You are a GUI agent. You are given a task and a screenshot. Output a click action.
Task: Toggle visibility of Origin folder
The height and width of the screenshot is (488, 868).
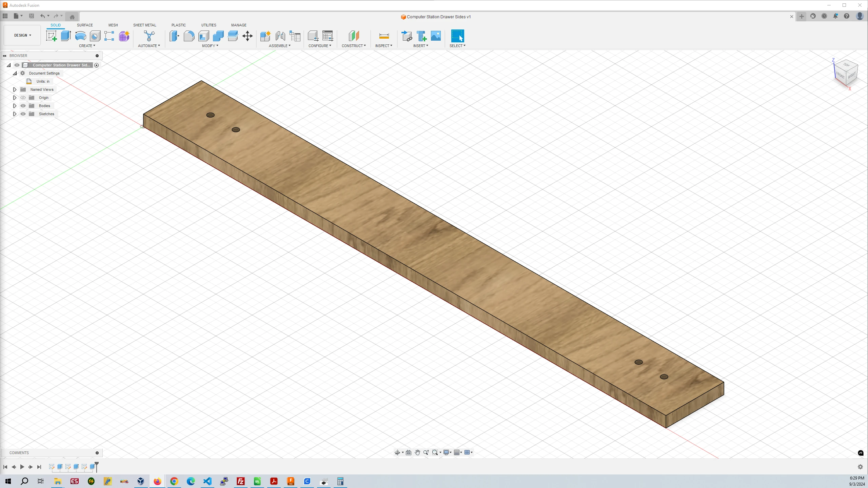[23, 98]
